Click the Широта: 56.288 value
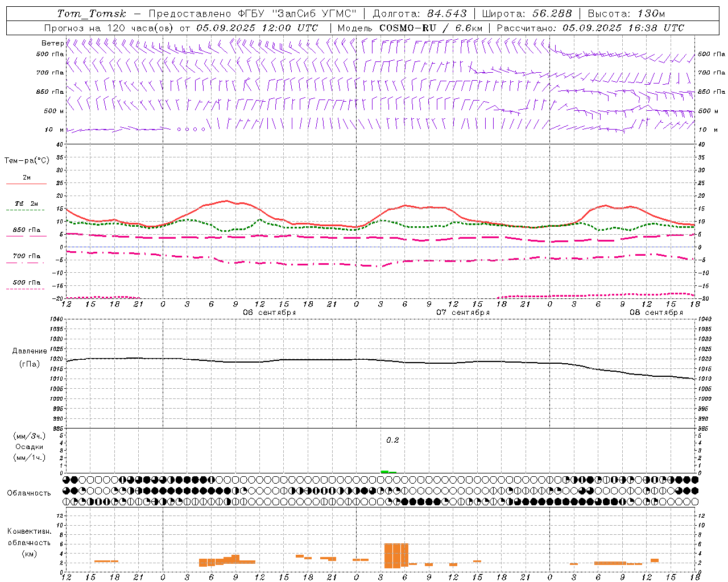The image size is (728, 582). click(x=527, y=14)
